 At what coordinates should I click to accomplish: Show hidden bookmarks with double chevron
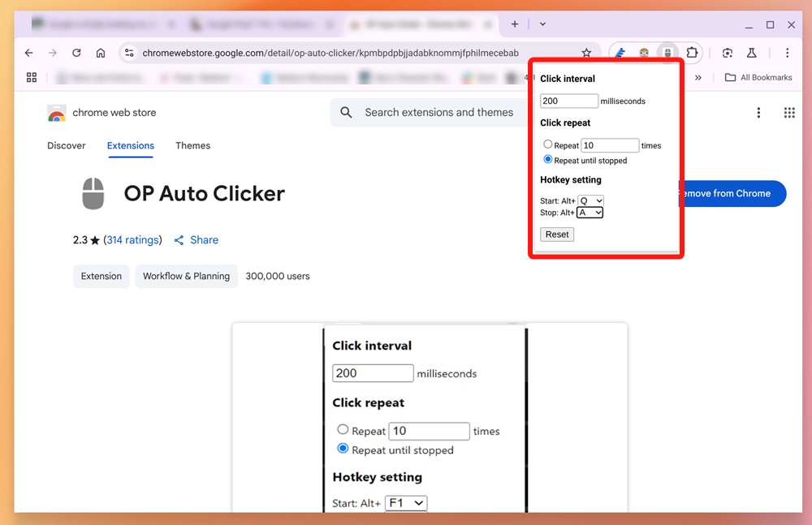(x=698, y=78)
